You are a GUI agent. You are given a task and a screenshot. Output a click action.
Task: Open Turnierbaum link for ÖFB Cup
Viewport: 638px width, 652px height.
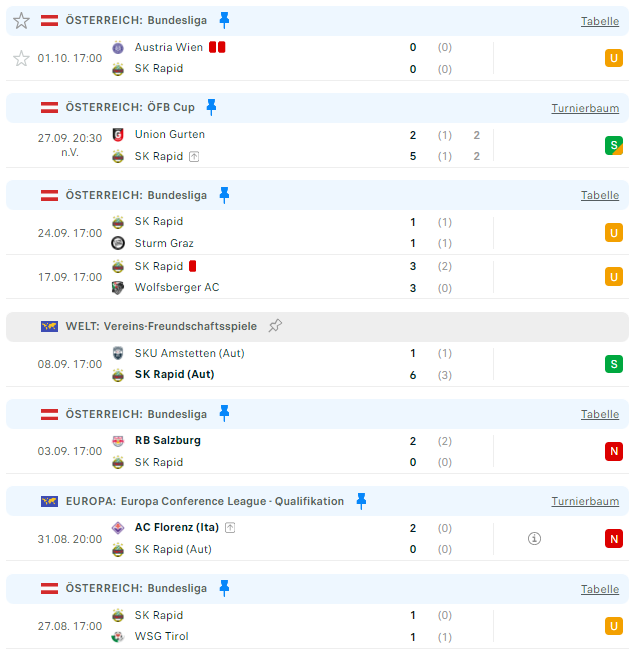585,108
